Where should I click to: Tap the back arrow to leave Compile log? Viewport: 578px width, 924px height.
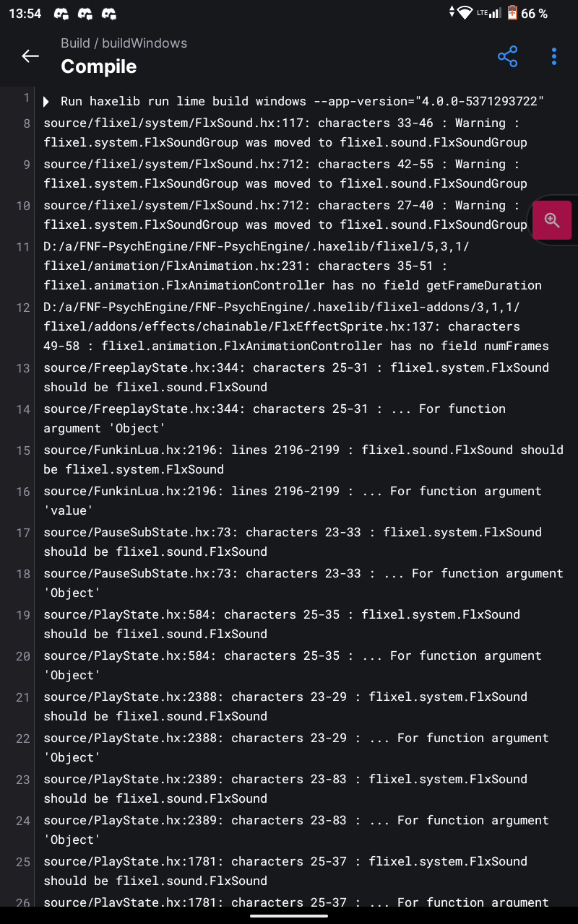(30, 56)
